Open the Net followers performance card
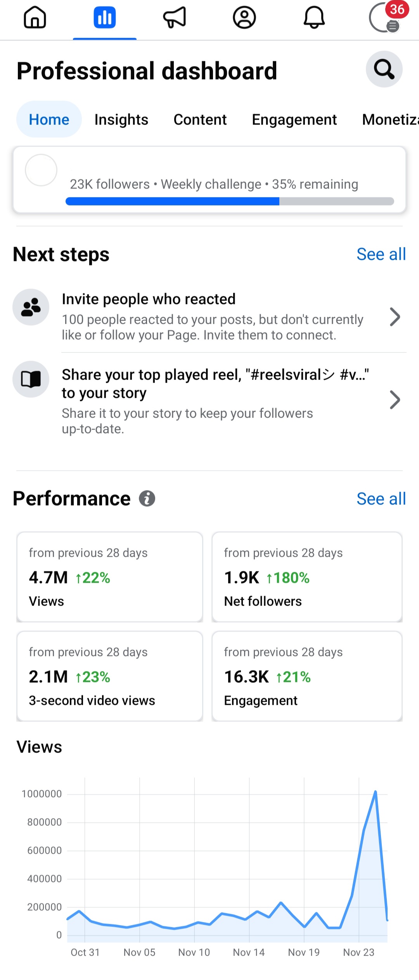Viewport: 419px width, 980px height. (x=307, y=577)
